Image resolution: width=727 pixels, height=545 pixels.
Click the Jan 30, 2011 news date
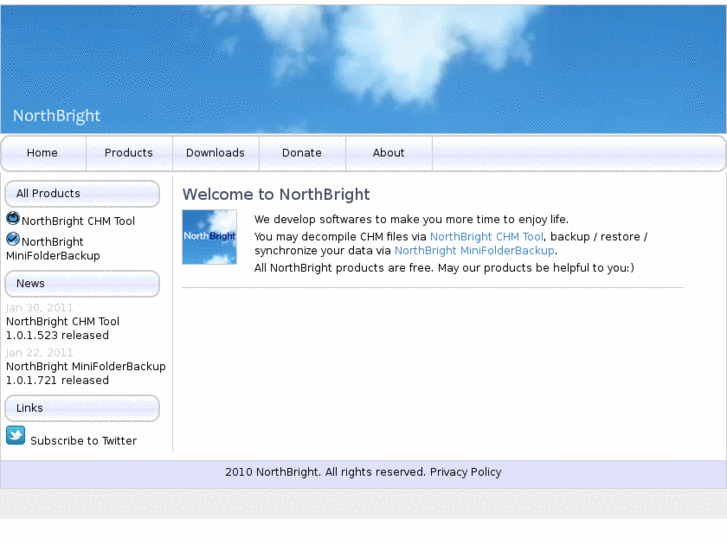[39, 308]
